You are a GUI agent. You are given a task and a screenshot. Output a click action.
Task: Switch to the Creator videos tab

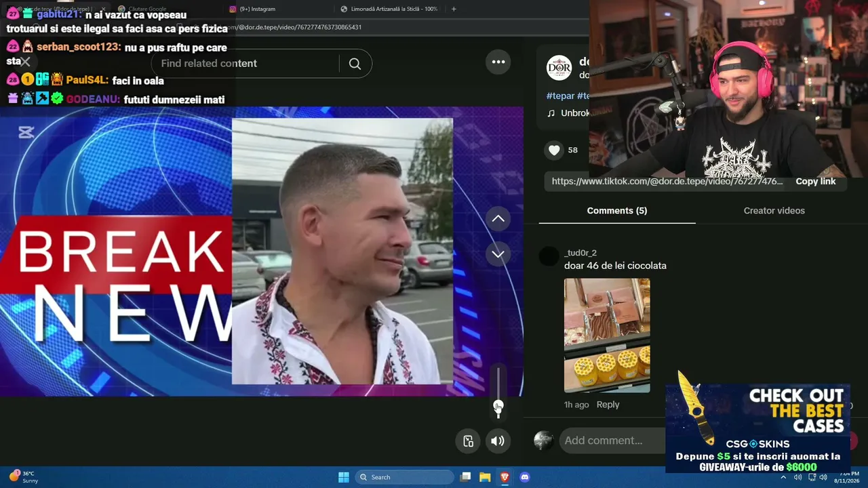tap(774, 211)
